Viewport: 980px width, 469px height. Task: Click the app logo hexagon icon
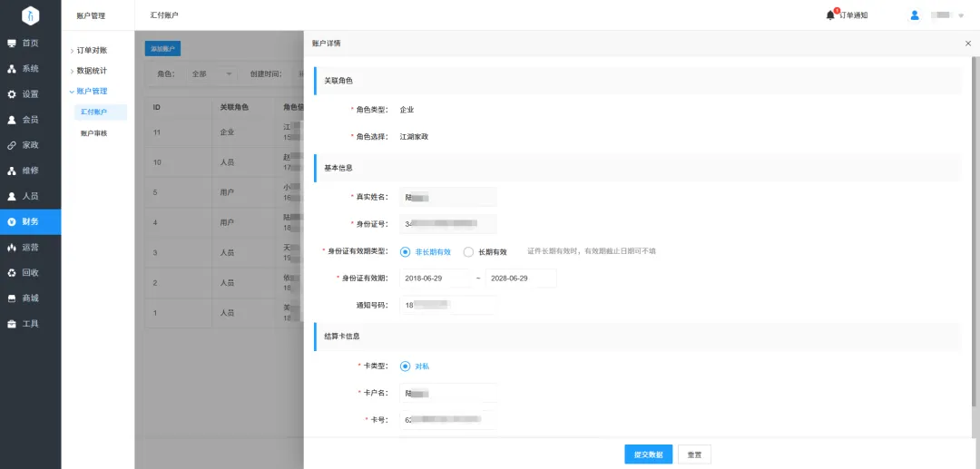click(30, 15)
